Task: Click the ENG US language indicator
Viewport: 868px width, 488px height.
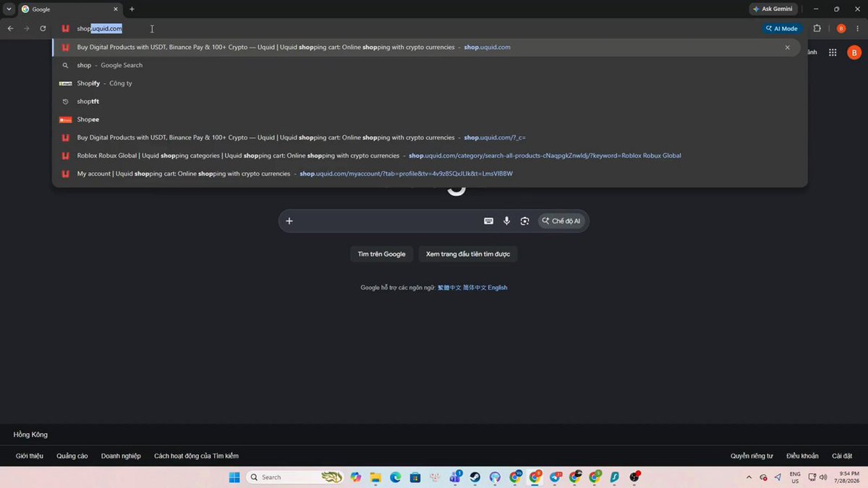Action: tap(795, 477)
